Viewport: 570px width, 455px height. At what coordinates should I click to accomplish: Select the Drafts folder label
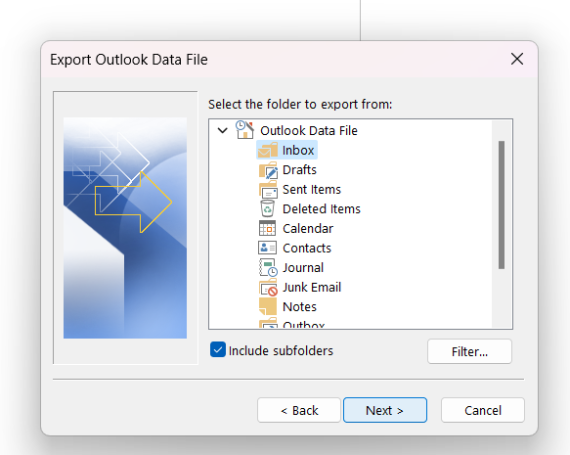click(300, 170)
